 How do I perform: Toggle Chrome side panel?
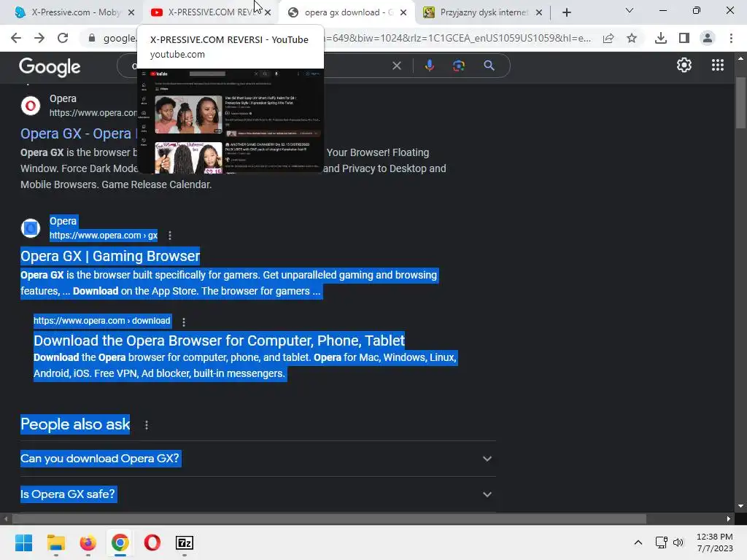click(x=684, y=38)
